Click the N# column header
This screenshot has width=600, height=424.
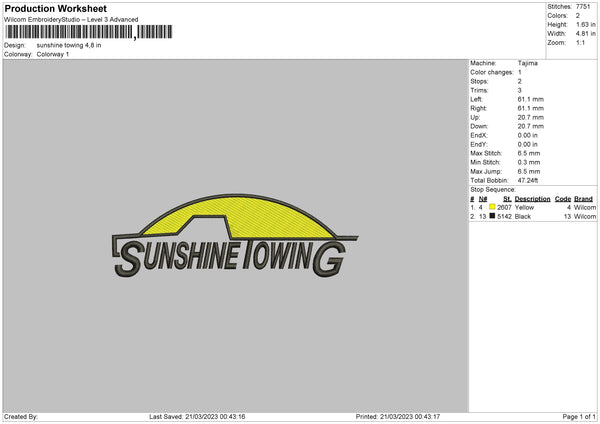tap(483, 199)
